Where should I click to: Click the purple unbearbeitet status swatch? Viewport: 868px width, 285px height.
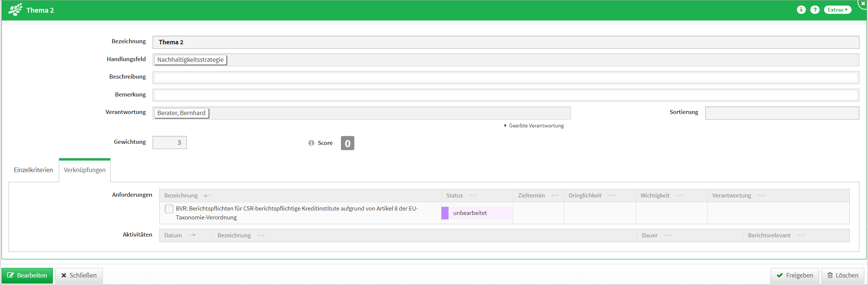pyautogui.click(x=445, y=213)
